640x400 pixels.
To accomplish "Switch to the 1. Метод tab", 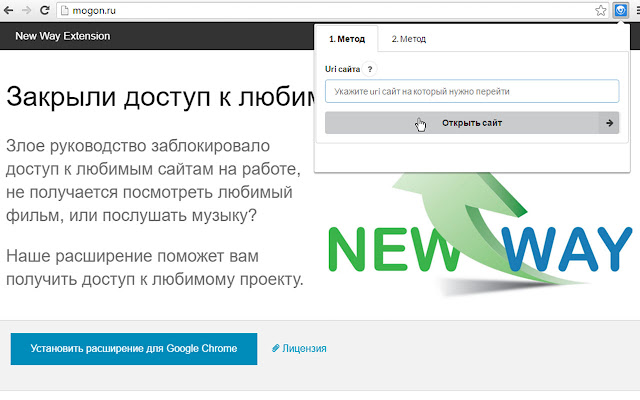I will (x=347, y=39).
